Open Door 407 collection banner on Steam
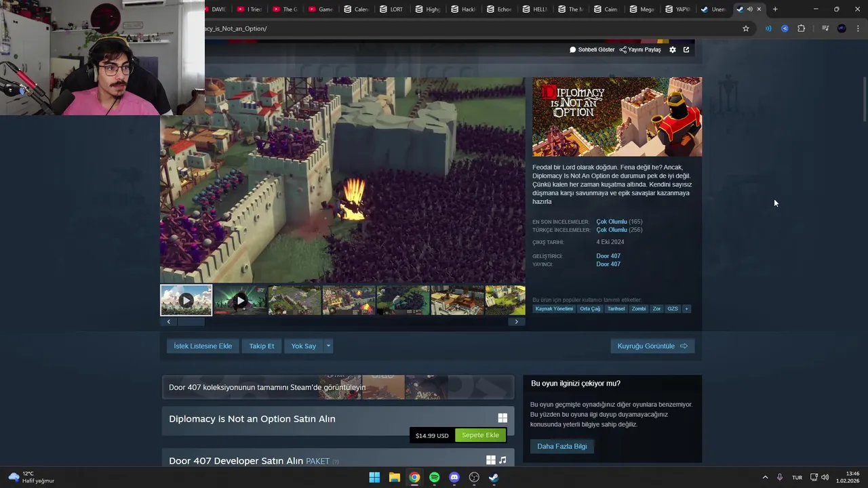The image size is (868, 488). [x=338, y=388]
